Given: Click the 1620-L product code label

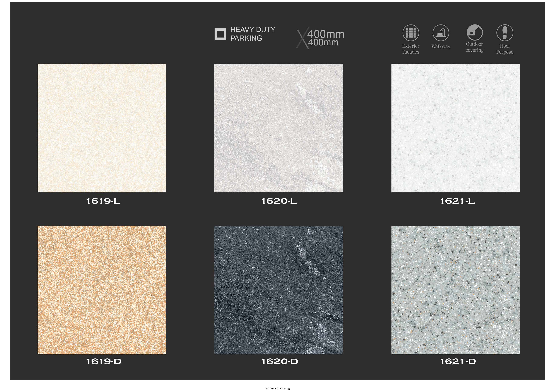Looking at the screenshot, I should tap(279, 201).
